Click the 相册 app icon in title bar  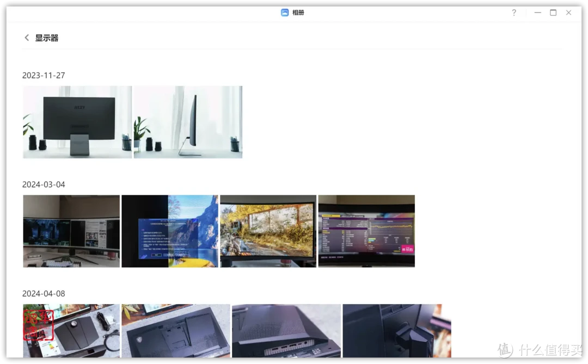tap(284, 12)
